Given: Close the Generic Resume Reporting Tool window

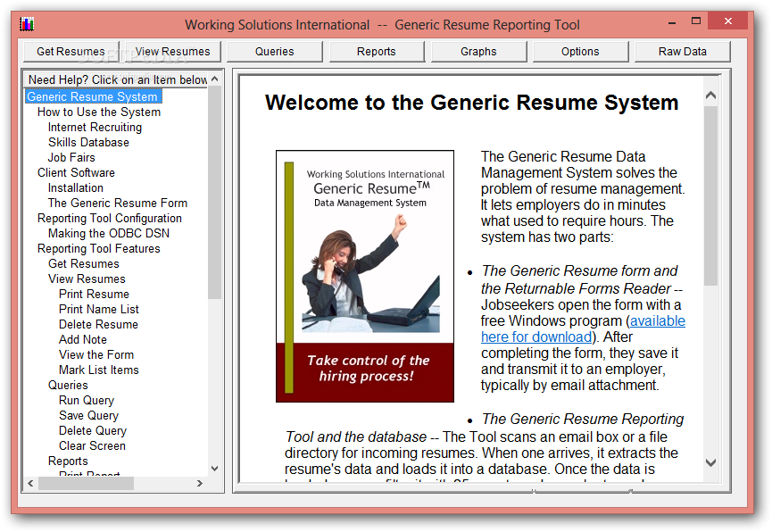Looking at the screenshot, I should 728,21.
